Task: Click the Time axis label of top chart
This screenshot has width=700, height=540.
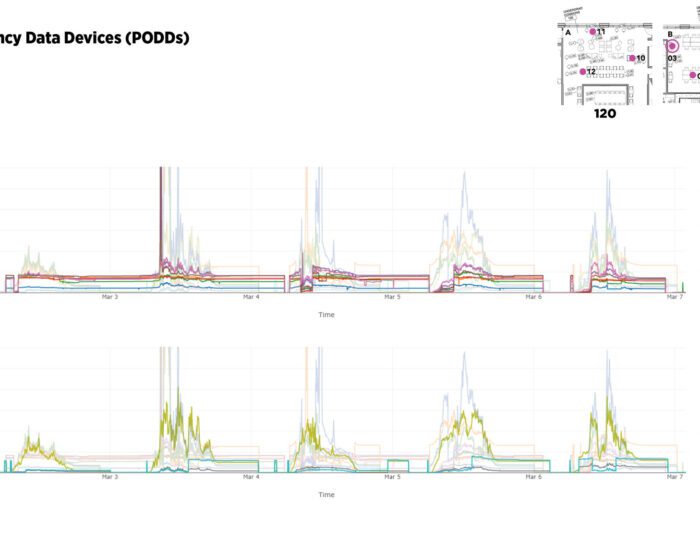Action: pos(326,315)
